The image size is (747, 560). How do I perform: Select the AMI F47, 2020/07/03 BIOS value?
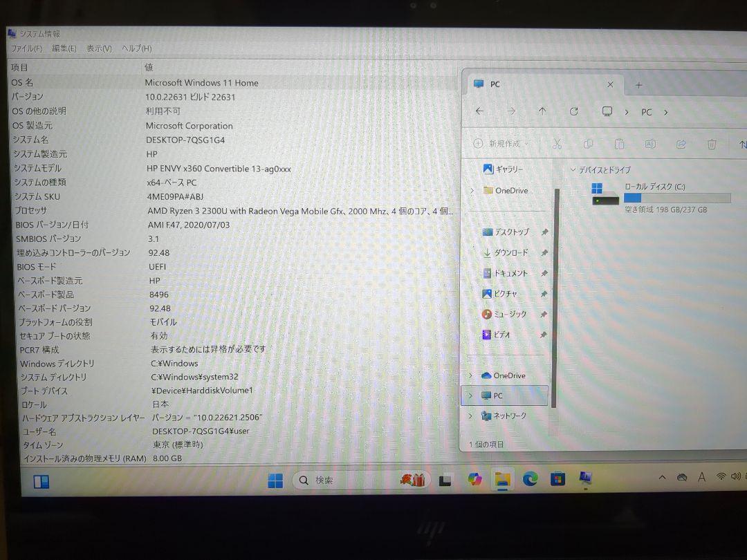(189, 225)
